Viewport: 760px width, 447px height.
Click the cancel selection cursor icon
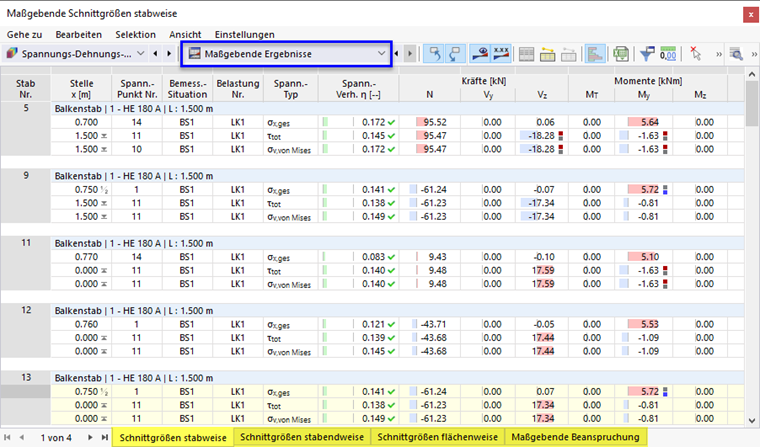pyautogui.click(x=696, y=54)
